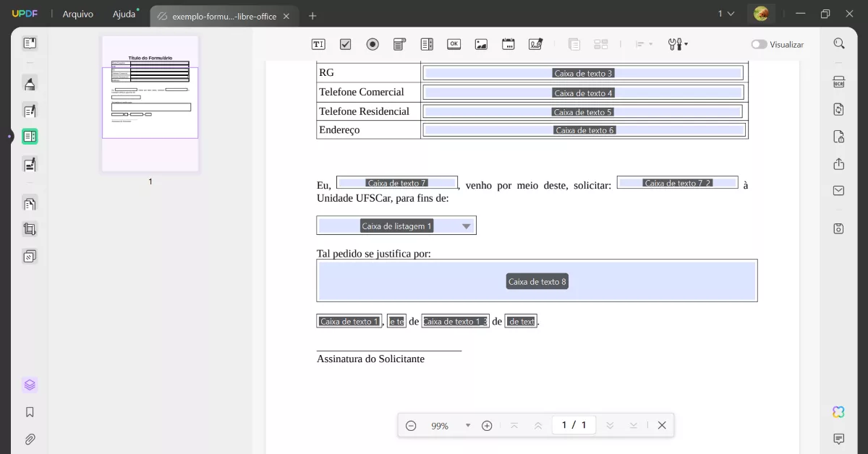Open the search tool
Image resolution: width=868 pixels, height=454 pixels.
[x=838, y=43]
